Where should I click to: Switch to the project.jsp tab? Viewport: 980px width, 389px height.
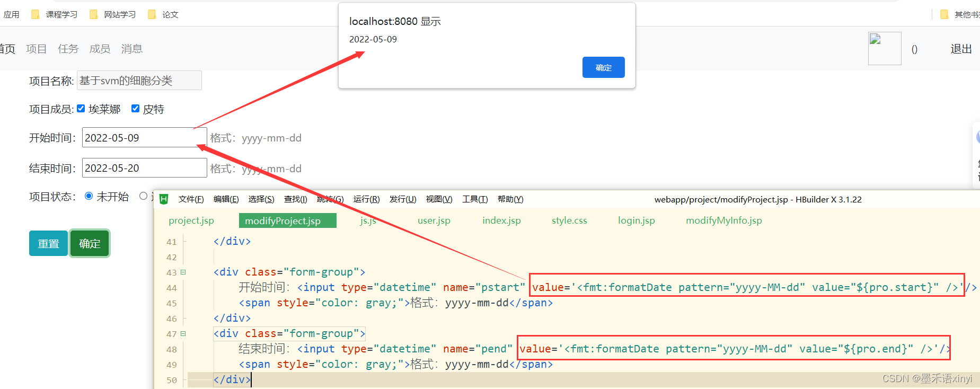click(191, 220)
